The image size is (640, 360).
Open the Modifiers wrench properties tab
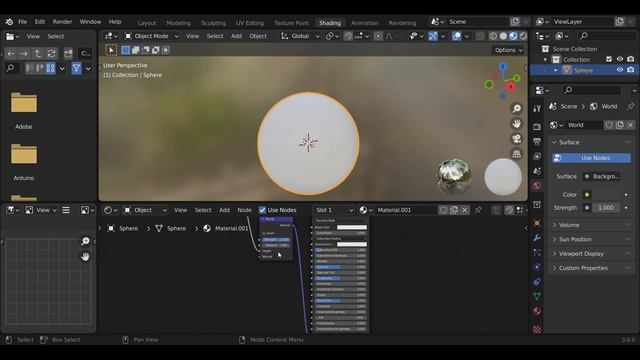pos(537,238)
